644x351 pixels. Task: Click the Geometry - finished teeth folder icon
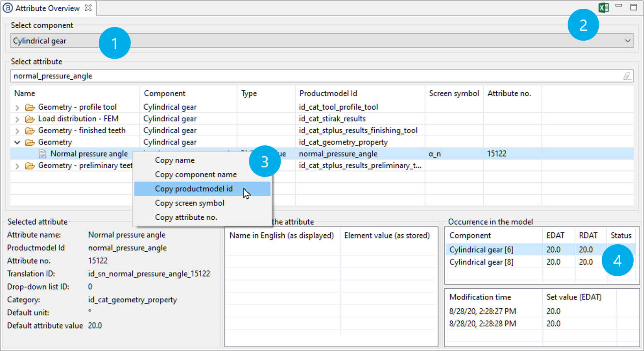[x=30, y=131]
